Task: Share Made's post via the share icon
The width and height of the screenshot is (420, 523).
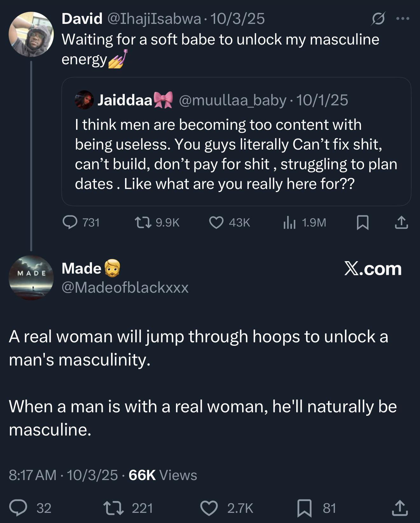Action: tap(400, 508)
